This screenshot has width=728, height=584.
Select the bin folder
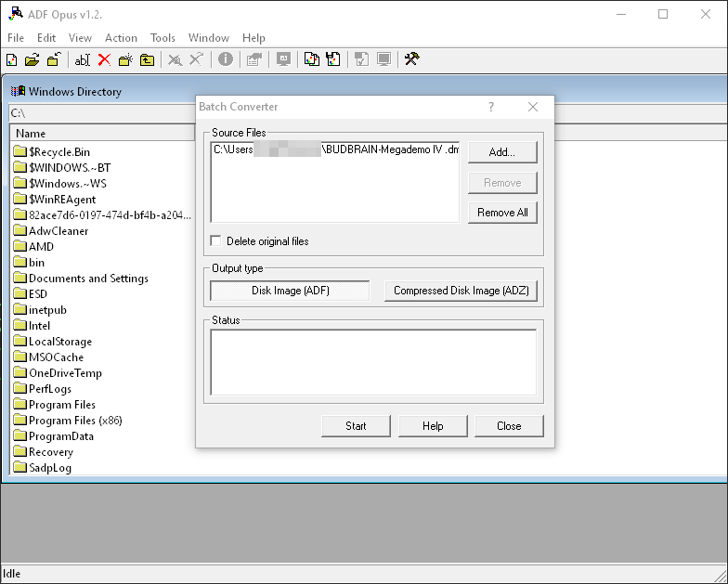(x=29, y=262)
